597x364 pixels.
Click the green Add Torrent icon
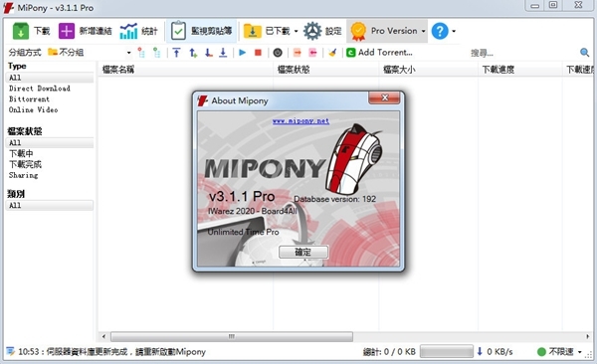(351, 53)
